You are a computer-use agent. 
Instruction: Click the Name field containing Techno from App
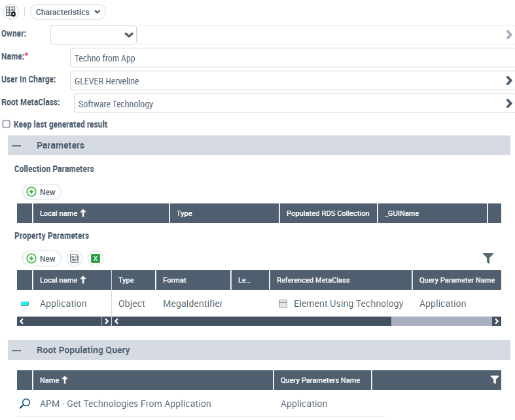pos(291,58)
